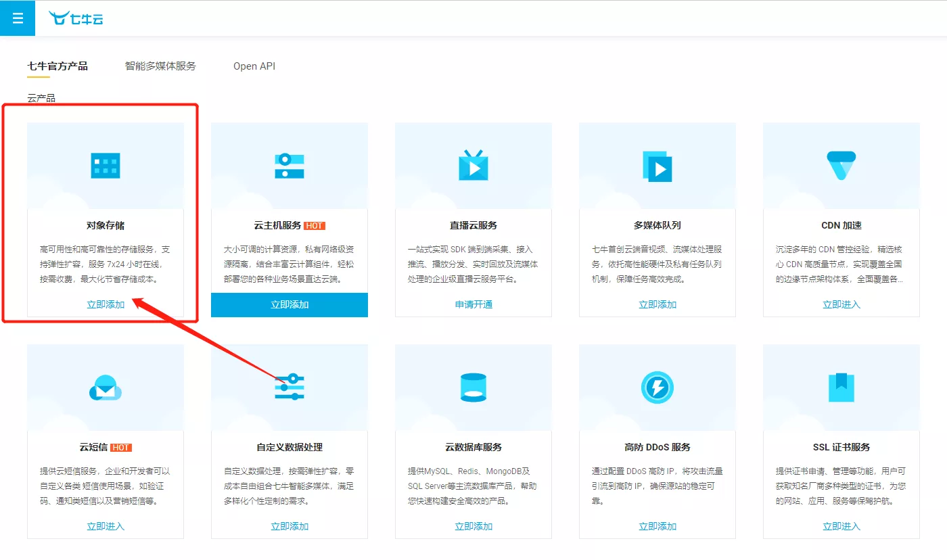The image size is (947, 560).
Task: Click the CDN 加速 triangle icon
Action: pos(841,166)
